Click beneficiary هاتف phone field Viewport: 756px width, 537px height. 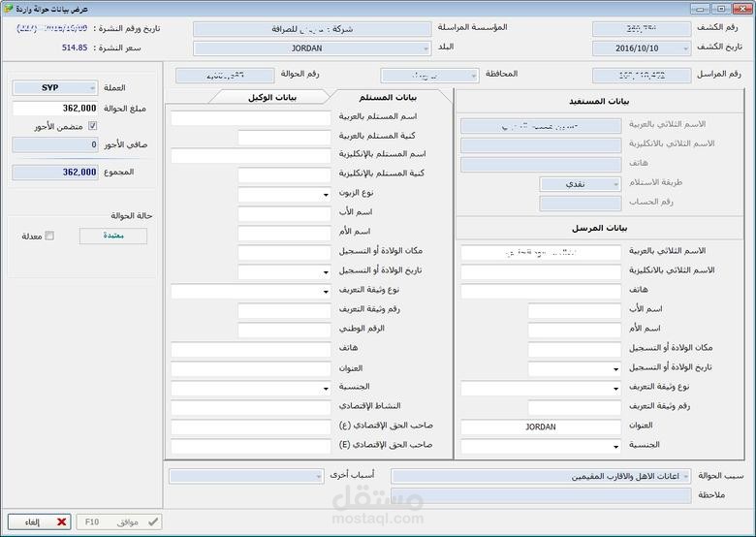[x=541, y=165]
